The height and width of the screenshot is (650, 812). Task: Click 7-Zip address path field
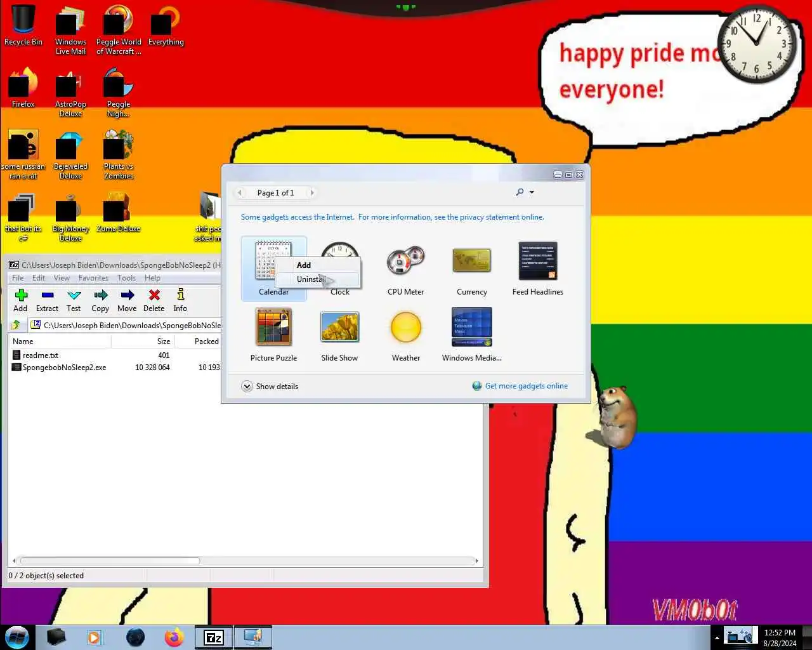(125, 325)
